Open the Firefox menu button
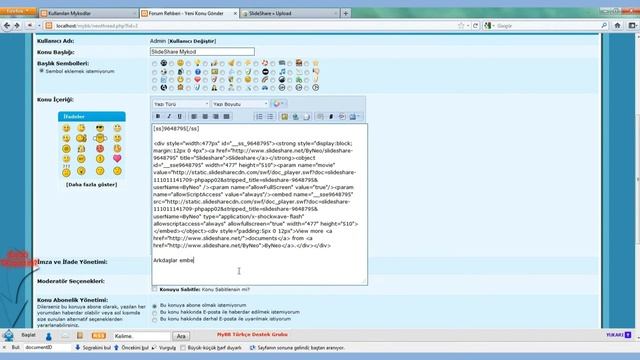 pyautogui.click(x=17, y=11)
